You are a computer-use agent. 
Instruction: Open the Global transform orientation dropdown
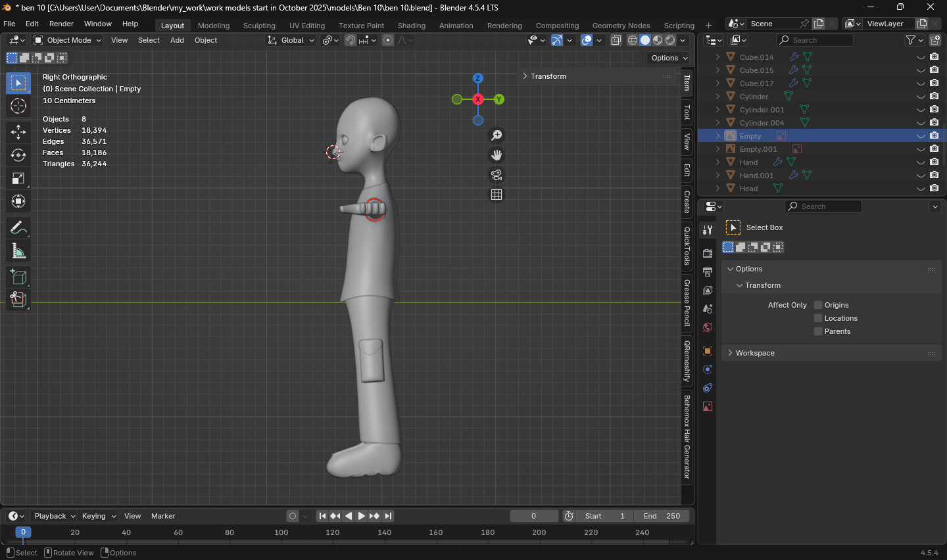click(x=291, y=40)
